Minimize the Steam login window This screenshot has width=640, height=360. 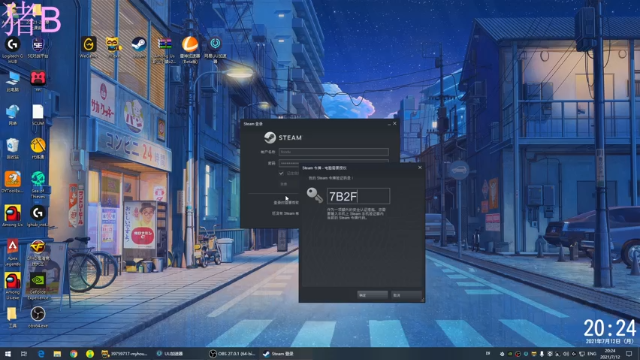[x=389, y=124]
